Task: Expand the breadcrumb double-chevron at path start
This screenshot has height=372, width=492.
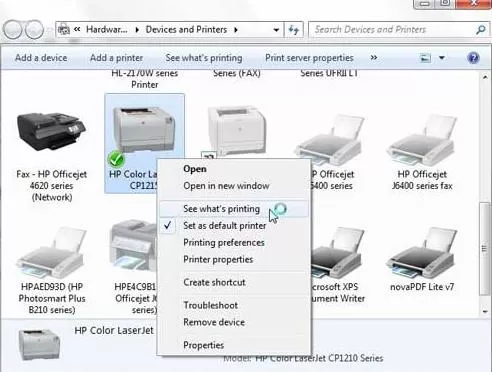Action: point(77,29)
